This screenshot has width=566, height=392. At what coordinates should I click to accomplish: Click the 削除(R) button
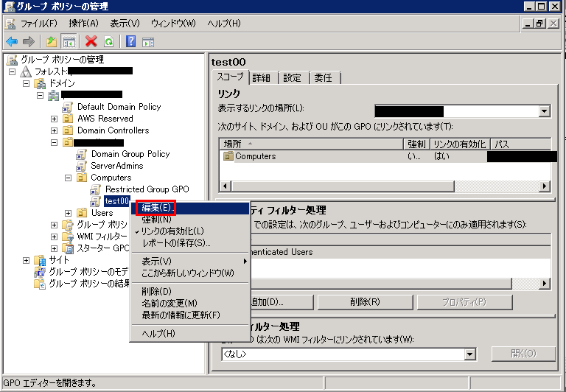click(x=365, y=302)
